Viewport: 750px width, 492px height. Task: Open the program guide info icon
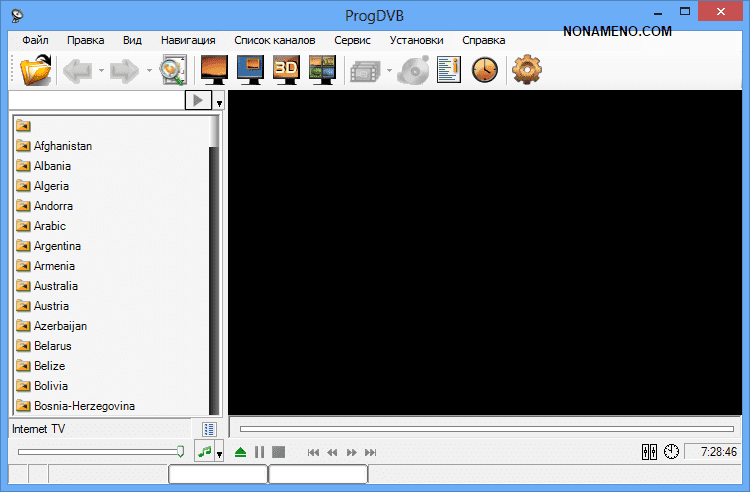[x=449, y=70]
